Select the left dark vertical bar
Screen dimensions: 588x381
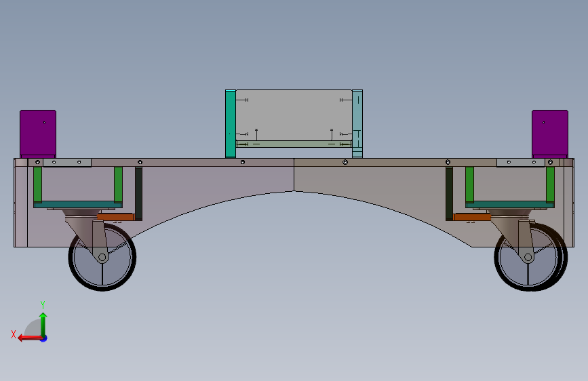pos(139,193)
